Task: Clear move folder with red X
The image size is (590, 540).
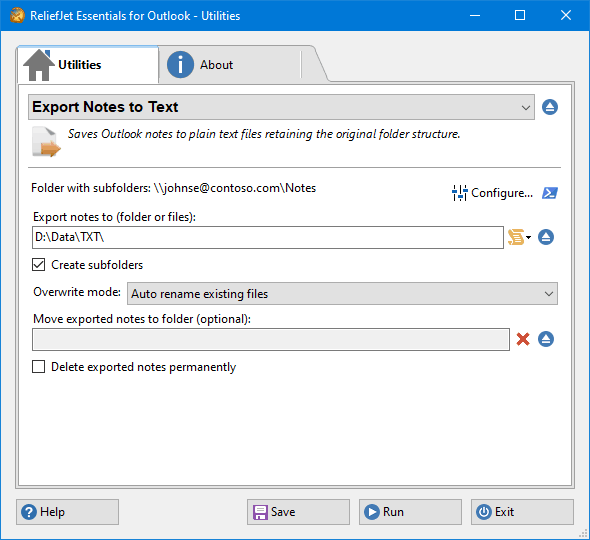Action: click(523, 339)
